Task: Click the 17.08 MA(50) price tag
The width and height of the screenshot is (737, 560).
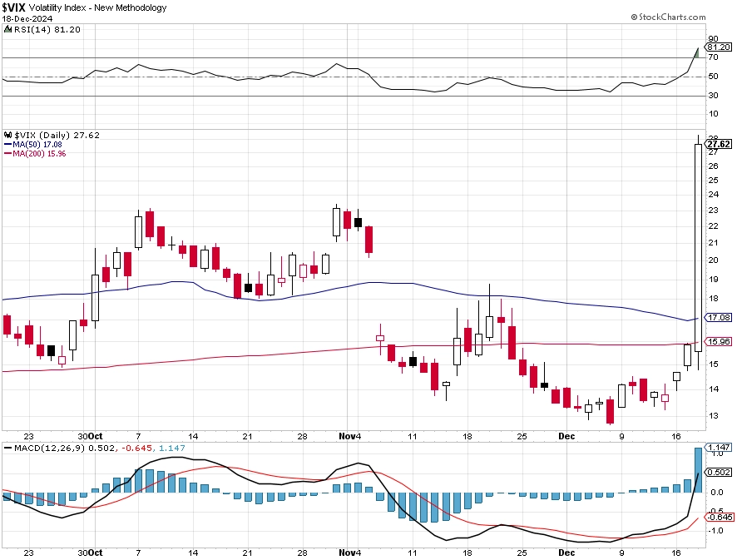Action: point(718,317)
